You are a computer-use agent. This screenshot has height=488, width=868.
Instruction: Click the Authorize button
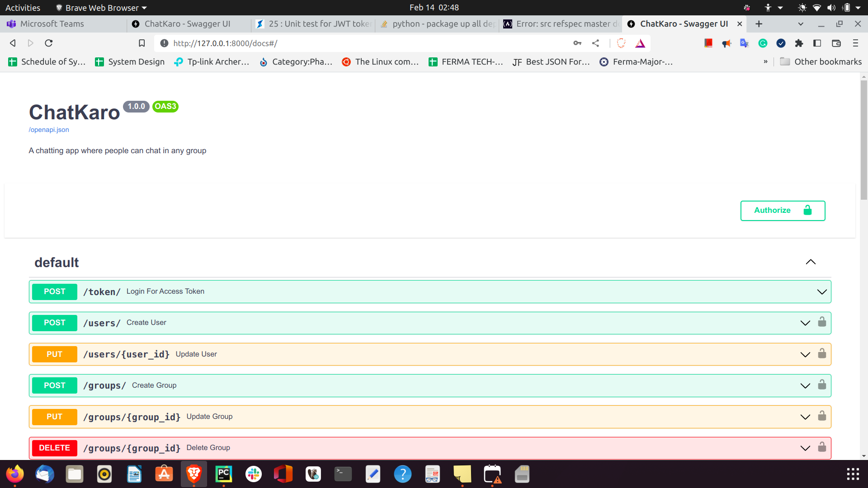(783, 211)
